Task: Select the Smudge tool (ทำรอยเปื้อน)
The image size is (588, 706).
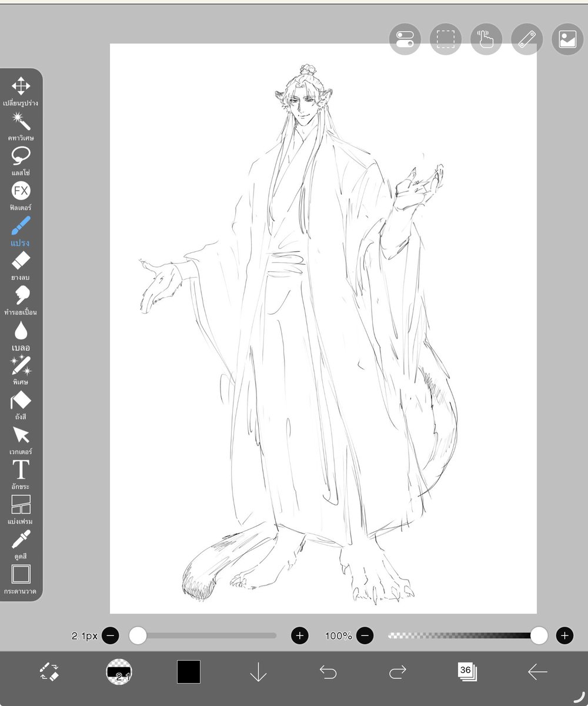Action: coord(21,300)
